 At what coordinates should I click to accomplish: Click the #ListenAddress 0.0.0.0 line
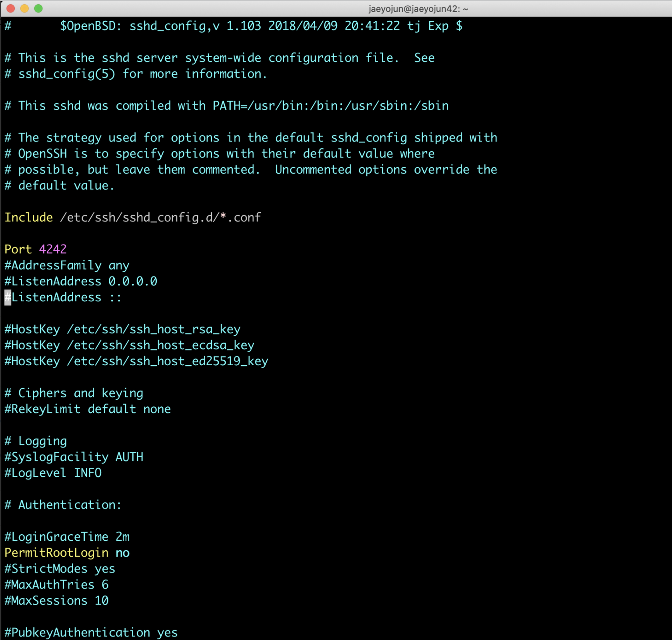click(81, 282)
